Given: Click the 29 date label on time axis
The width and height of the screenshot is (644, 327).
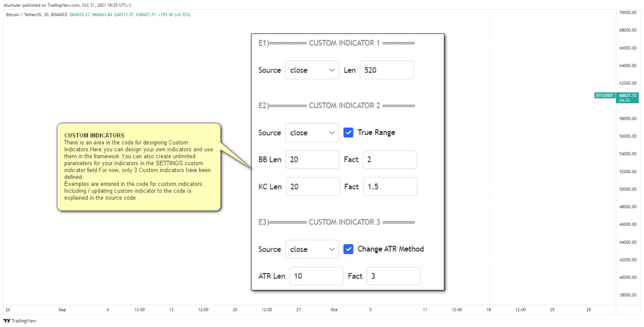Looking at the screenshot, I should click(589, 310).
